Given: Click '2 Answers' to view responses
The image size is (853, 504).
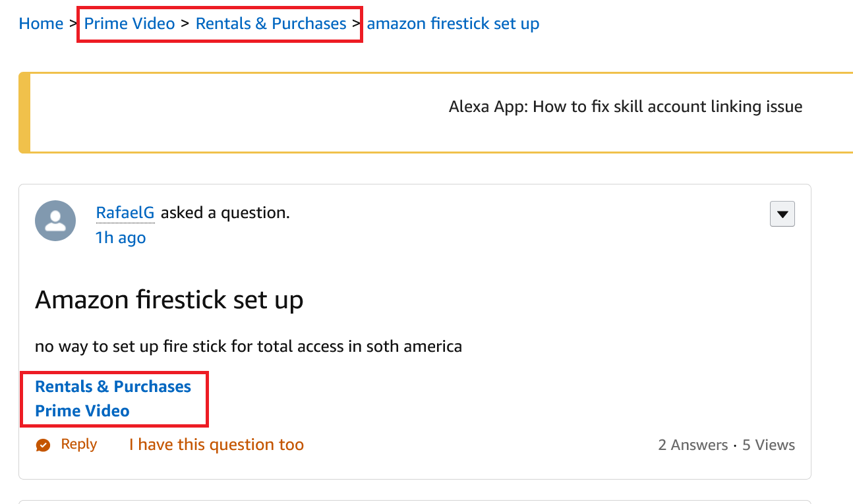Looking at the screenshot, I should [x=692, y=445].
